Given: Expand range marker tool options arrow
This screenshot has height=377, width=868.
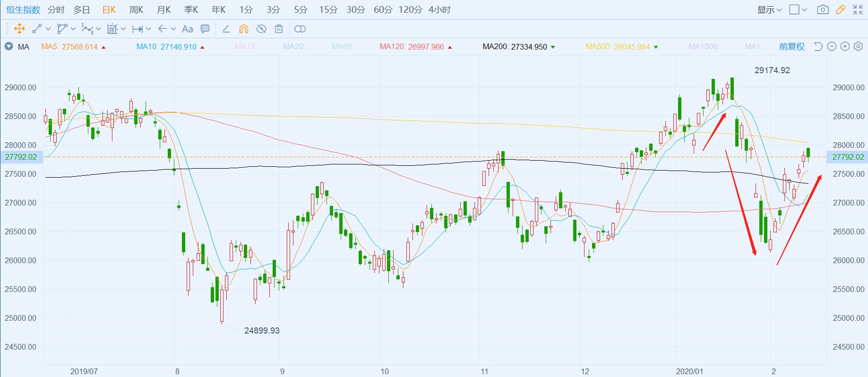Looking at the screenshot, I should (x=148, y=29).
